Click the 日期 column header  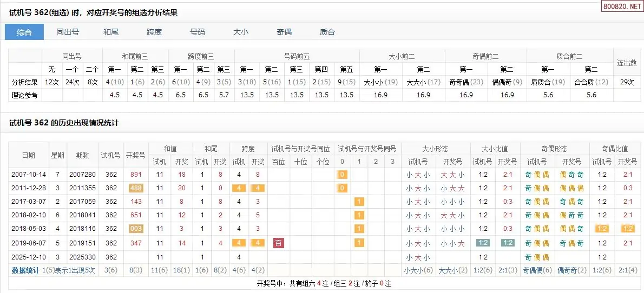[x=29, y=155]
